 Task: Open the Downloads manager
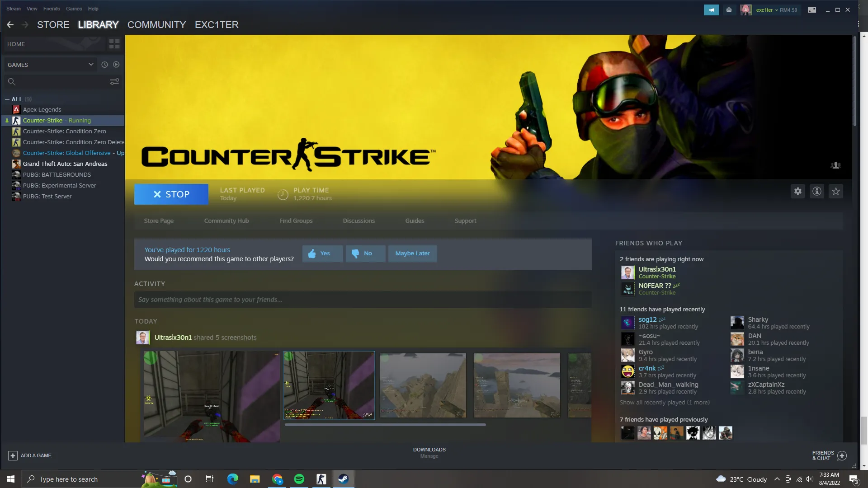[x=429, y=453]
